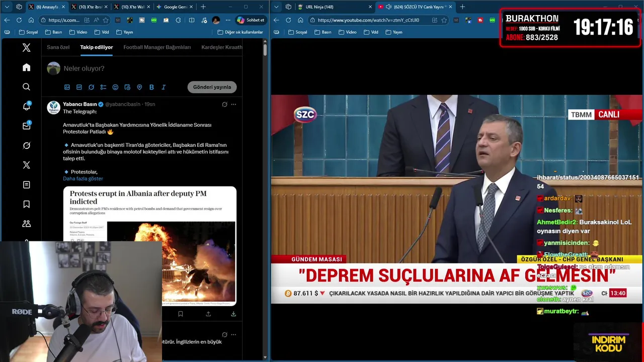Screen dimensions: 644x362
Task: Add a poll to the new post
Action: [103, 87]
